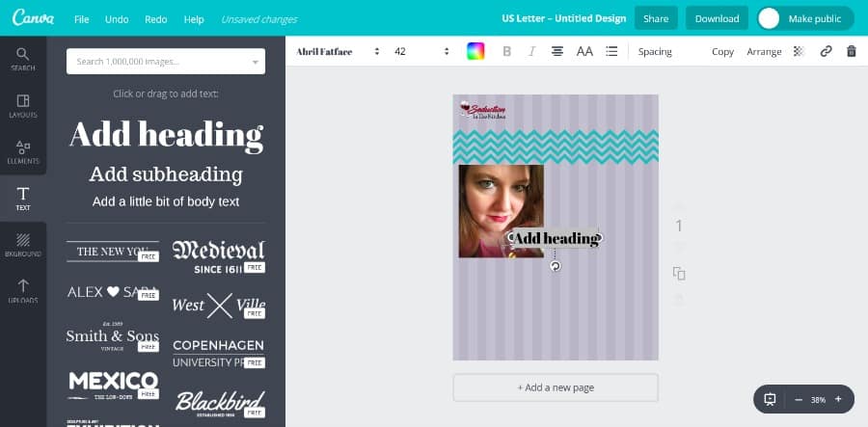Select the Mexico text template
Screen dimensions: 868x427
[x=114, y=385]
